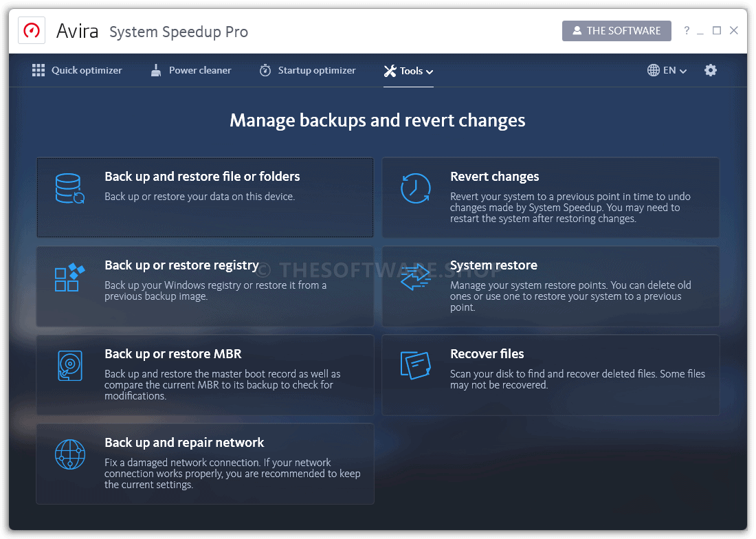Screen dimensions: 756x539
Task: Click the Quick optimizer grid icon
Action: tap(38, 70)
